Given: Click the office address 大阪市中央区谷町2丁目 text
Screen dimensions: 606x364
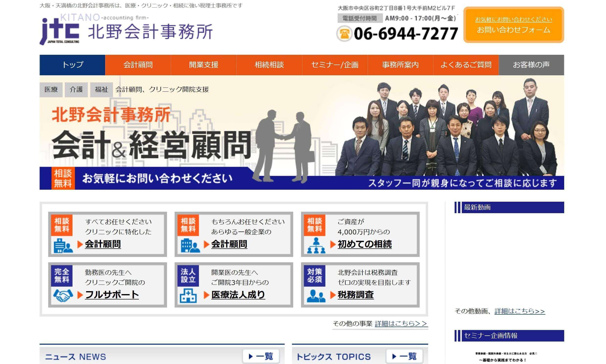Looking at the screenshot, I should click(396, 8).
